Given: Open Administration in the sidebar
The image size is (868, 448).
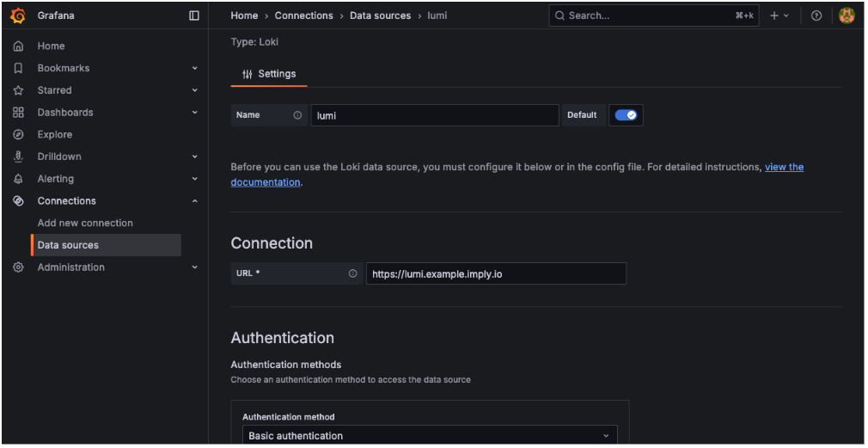Looking at the screenshot, I should tap(70, 267).
